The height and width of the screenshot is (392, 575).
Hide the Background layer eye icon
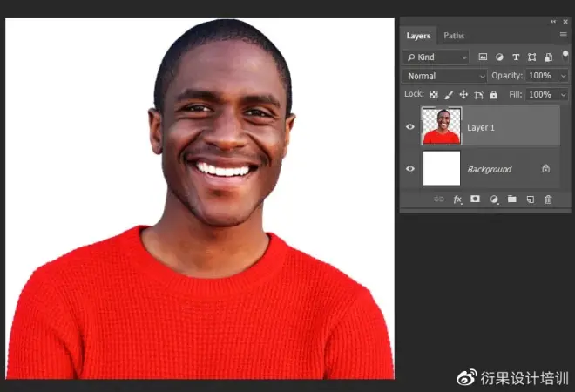[x=410, y=169]
